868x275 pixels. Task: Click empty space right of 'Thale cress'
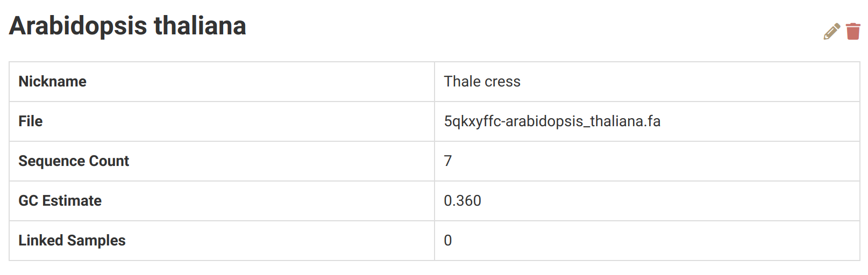[672, 82]
